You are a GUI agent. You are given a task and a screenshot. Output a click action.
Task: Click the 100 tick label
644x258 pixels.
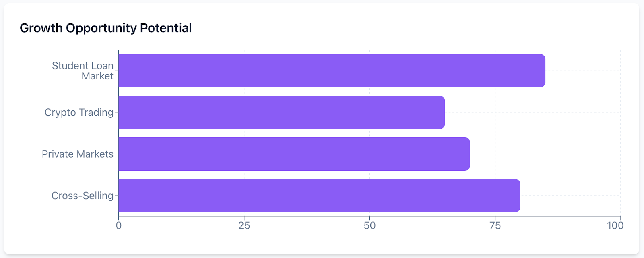point(615,225)
